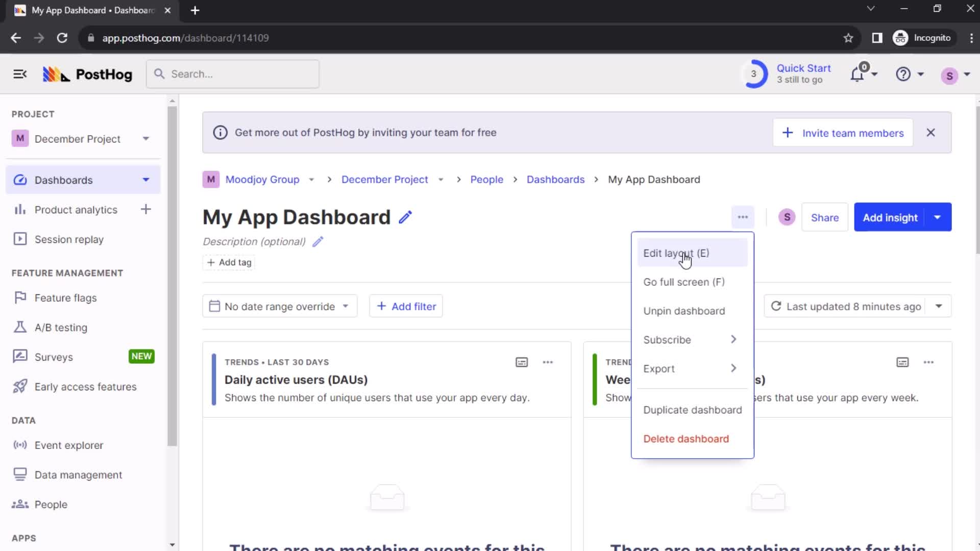Select Delete dashboard from context menu
The image size is (980, 551).
[x=686, y=439]
